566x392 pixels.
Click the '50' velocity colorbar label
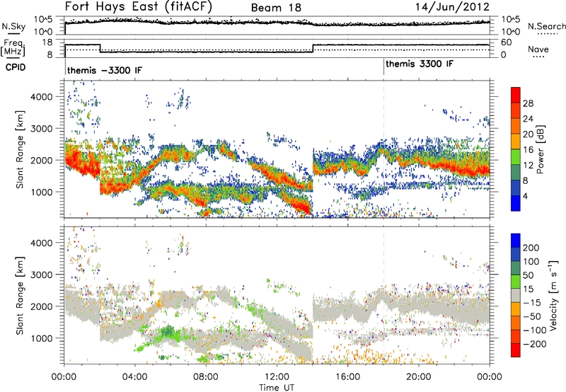point(529,275)
